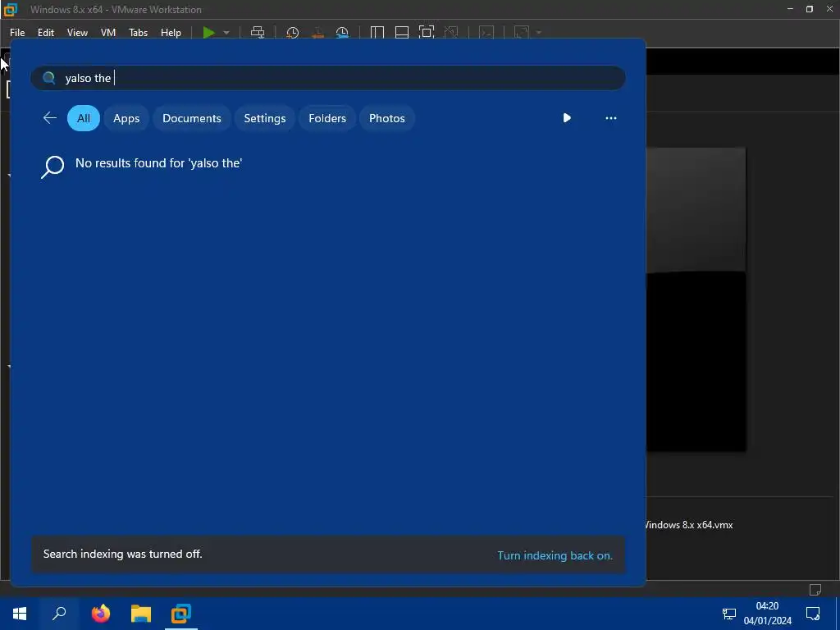Click the 'Windows 8.x x64.vmx' file text
The image size is (840, 630).
(x=689, y=525)
